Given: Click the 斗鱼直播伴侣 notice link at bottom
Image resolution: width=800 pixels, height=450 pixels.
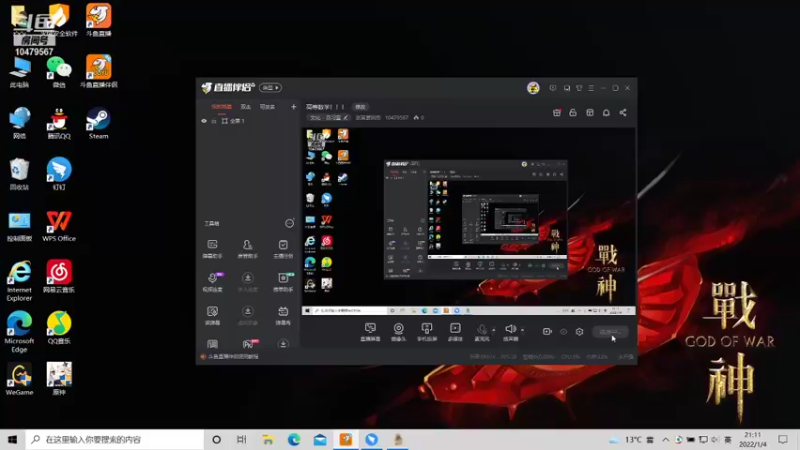Looking at the screenshot, I should pyautogui.click(x=230, y=357).
